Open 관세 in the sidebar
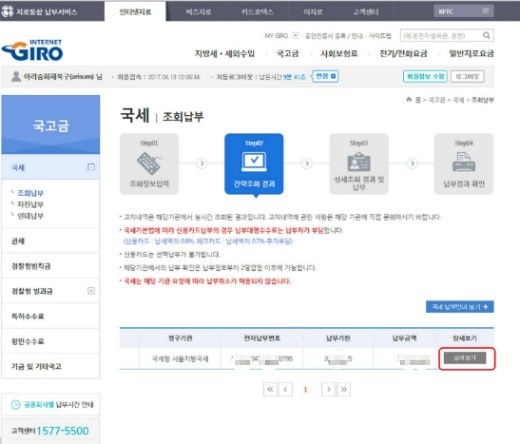 pos(51,241)
